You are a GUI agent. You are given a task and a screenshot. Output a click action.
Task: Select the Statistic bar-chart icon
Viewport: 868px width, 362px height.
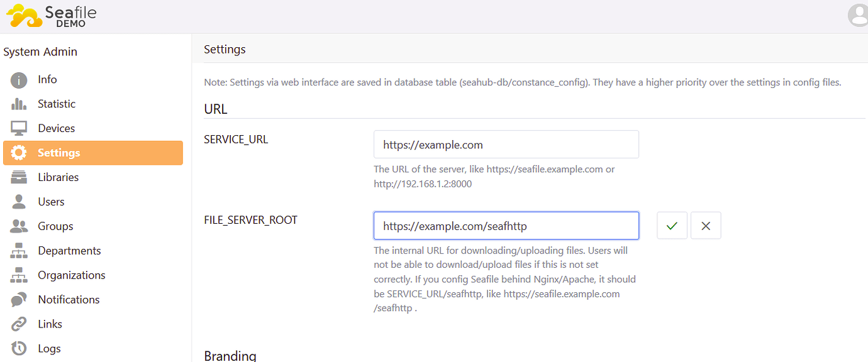(17, 104)
